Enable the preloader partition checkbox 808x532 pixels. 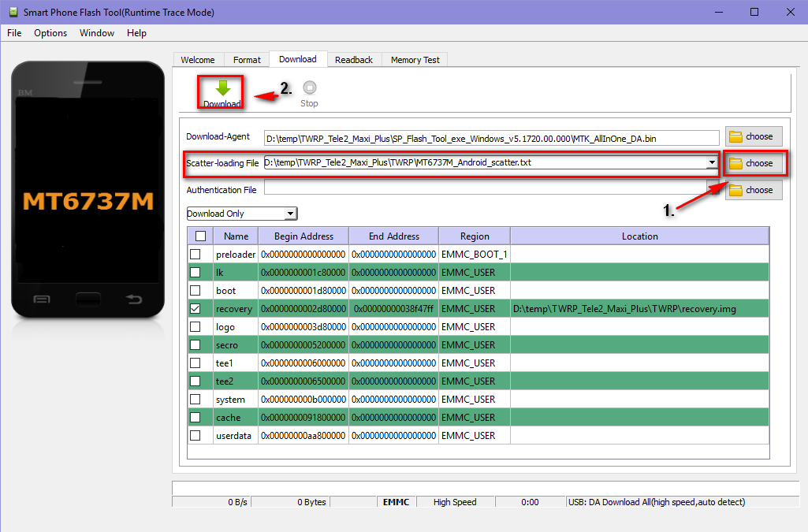pyautogui.click(x=195, y=255)
